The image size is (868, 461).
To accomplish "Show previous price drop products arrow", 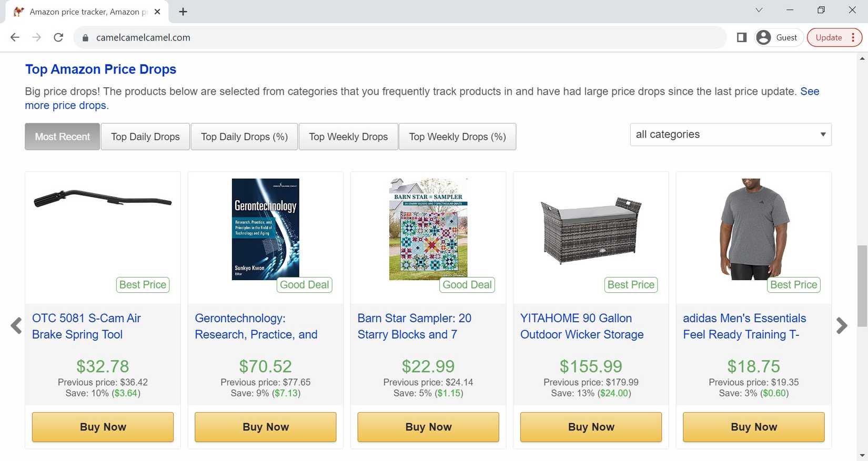I will pyautogui.click(x=16, y=326).
